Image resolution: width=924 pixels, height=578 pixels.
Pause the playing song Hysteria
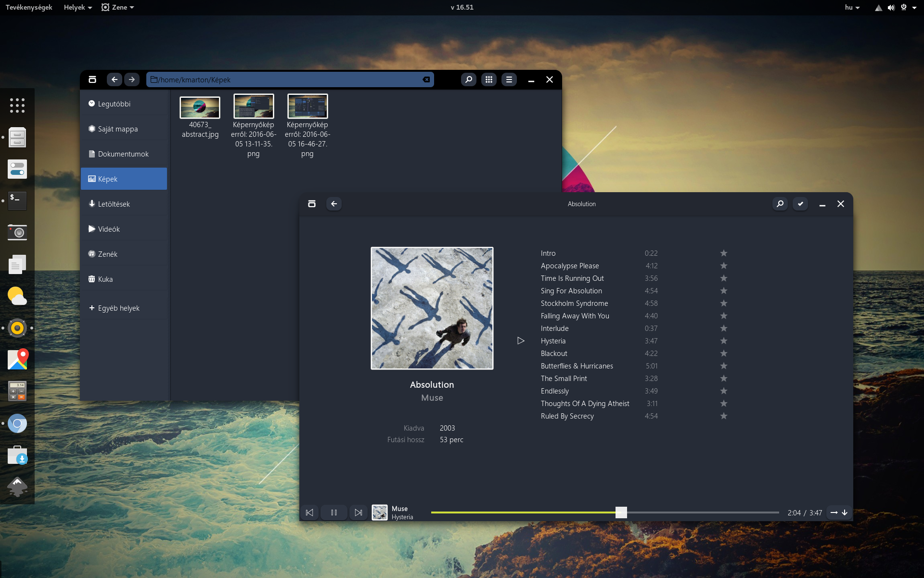pyautogui.click(x=334, y=512)
